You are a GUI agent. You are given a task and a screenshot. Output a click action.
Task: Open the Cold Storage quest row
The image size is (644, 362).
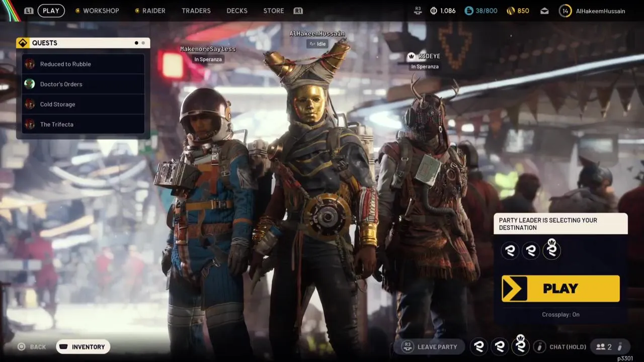point(83,104)
